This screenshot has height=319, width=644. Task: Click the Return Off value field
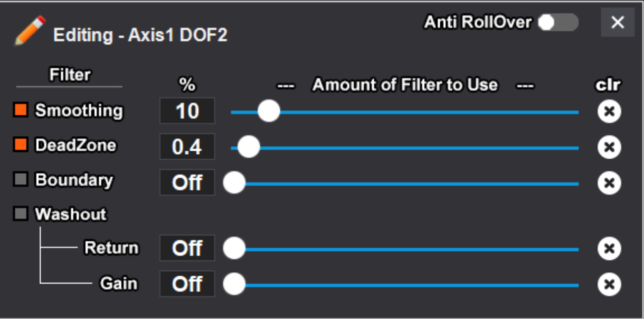pyautogui.click(x=187, y=248)
